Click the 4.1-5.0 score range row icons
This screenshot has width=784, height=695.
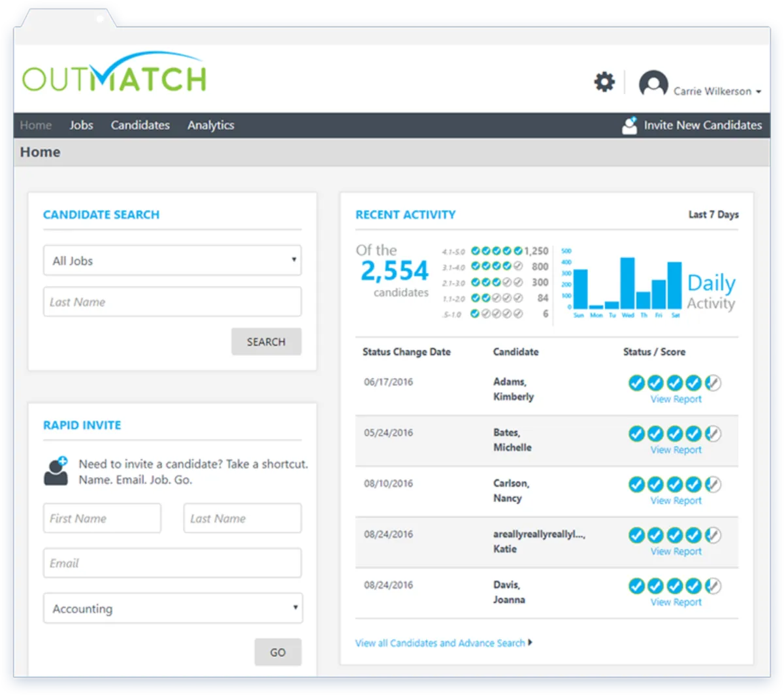497,251
